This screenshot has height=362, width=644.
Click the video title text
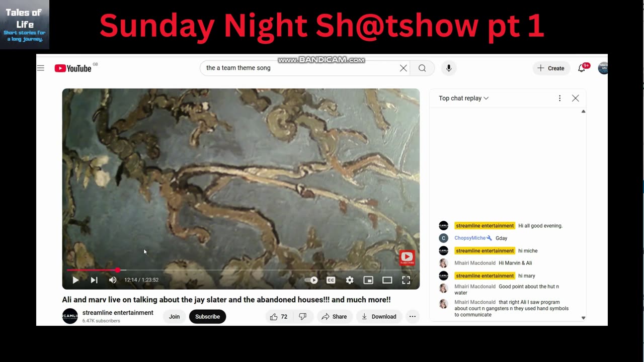click(x=226, y=300)
